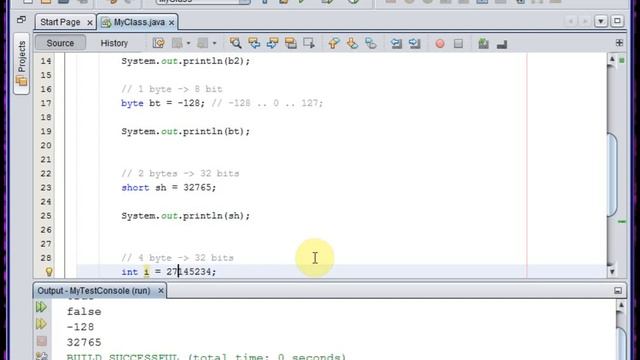This screenshot has height=360, width=640.
Task: Toggle Bookmark on current line
Action: (x=371, y=43)
